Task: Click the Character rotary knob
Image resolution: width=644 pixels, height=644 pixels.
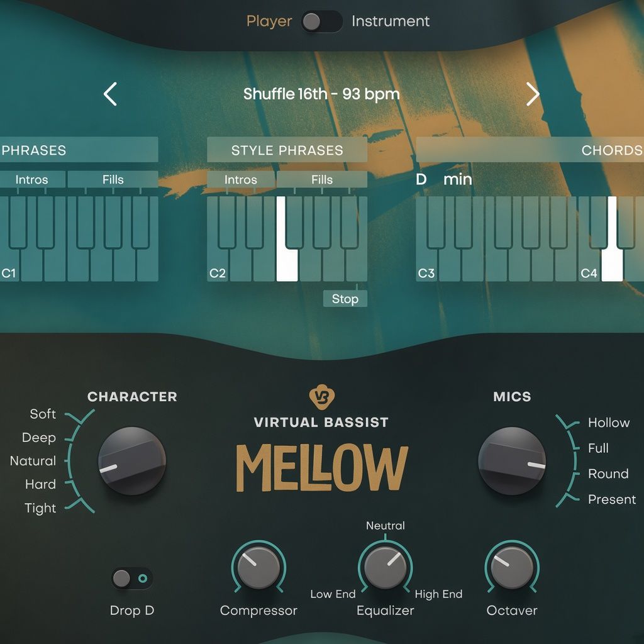Action: [132, 461]
